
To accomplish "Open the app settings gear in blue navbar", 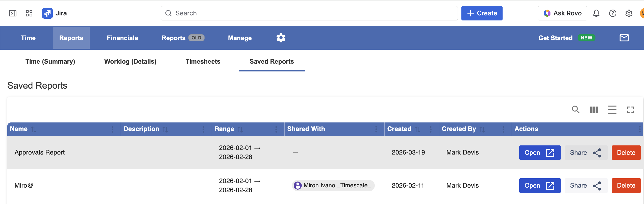I will coord(281,38).
